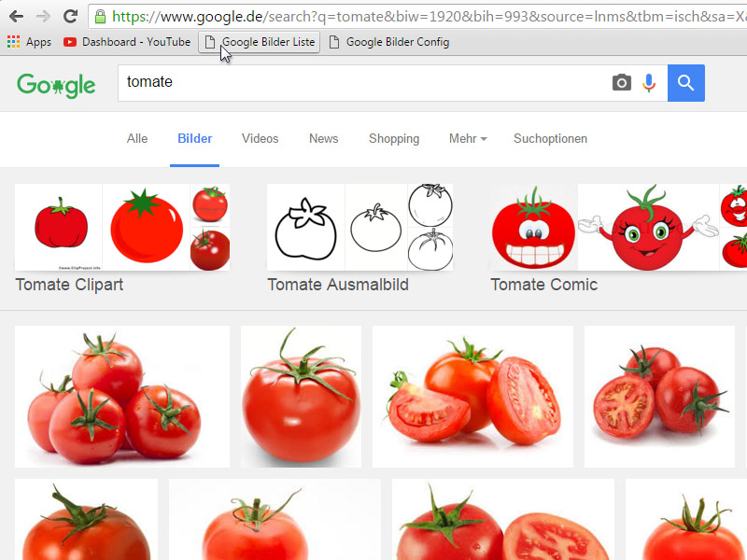The width and height of the screenshot is (747, 560).
Task: Open the photo of three tomatoes with cut half
Action: tap(659, 396)
